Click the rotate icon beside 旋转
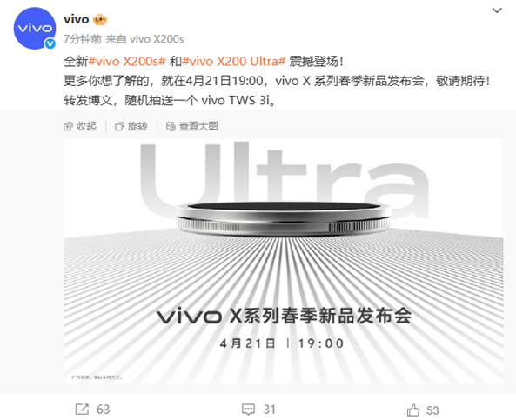This screenshot has width=516, height=420. [x=119, y=126]
